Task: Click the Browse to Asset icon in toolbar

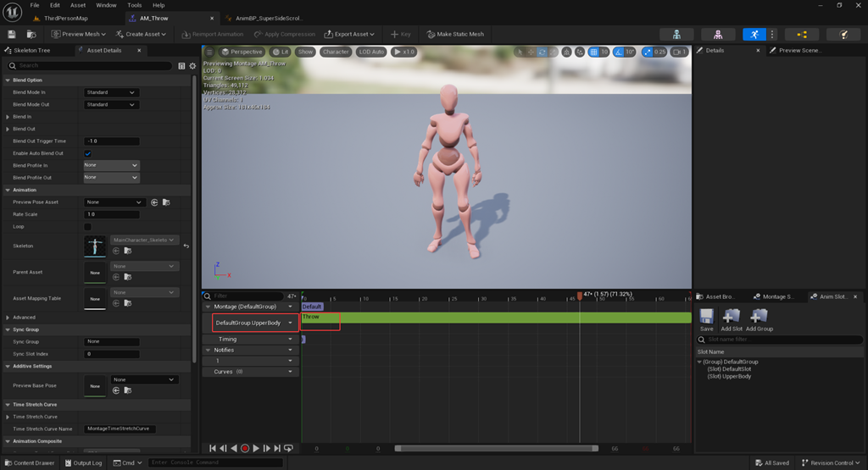Action: pos(31,34)
